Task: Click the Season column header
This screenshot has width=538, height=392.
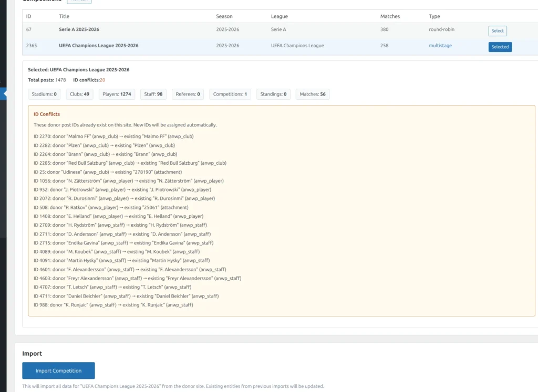Action: tap(224, 16)
